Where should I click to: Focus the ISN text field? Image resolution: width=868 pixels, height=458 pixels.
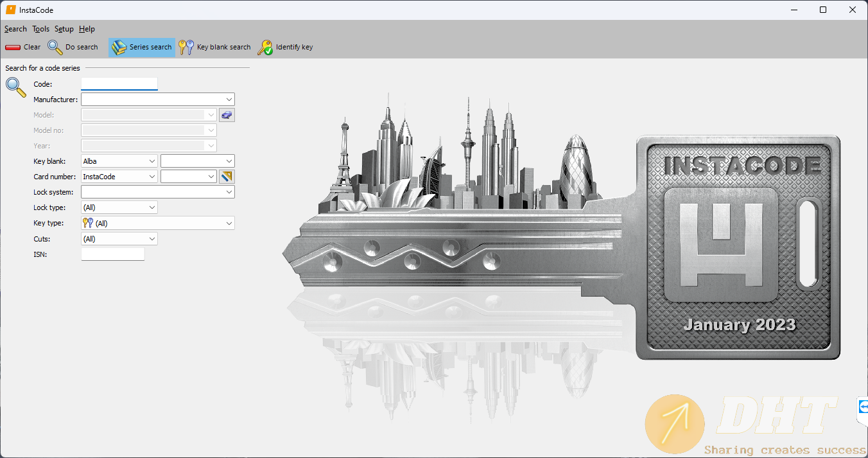pyautogui.click(x=112, y=254)
